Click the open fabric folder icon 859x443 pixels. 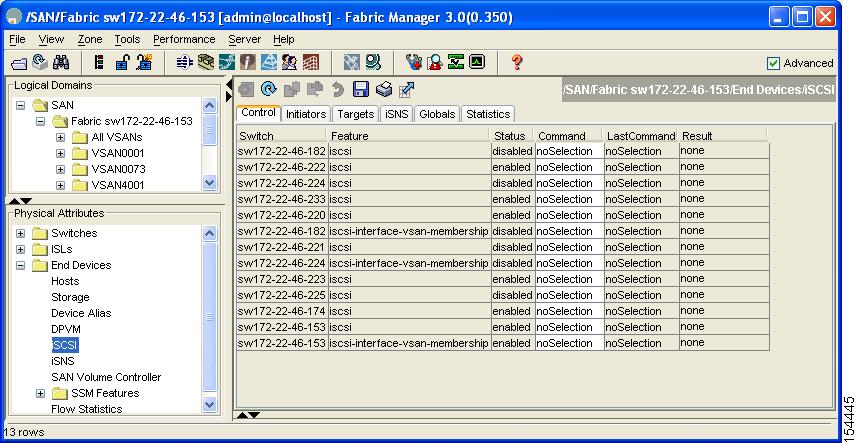tap(19, 64)
